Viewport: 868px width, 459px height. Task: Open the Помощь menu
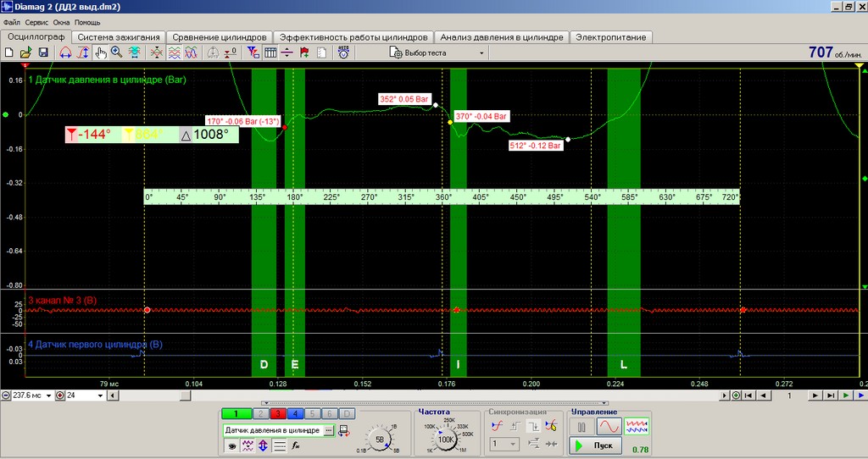coord(87,23)
